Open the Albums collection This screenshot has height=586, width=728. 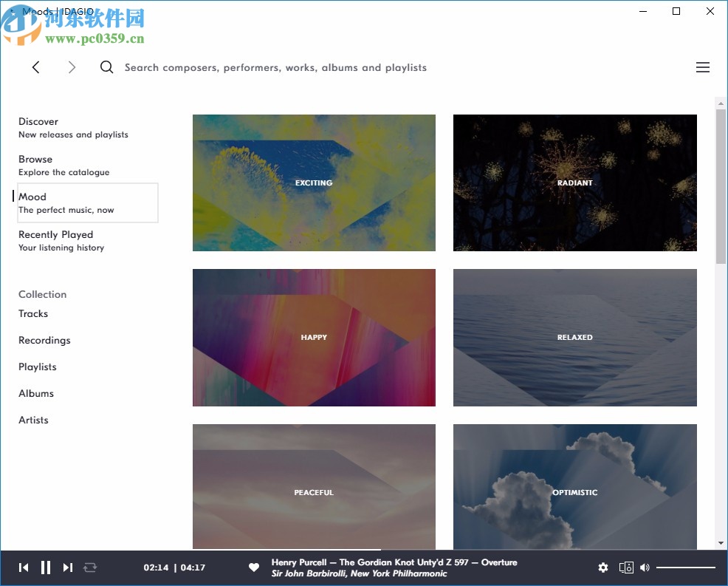(x=35, y=393)
